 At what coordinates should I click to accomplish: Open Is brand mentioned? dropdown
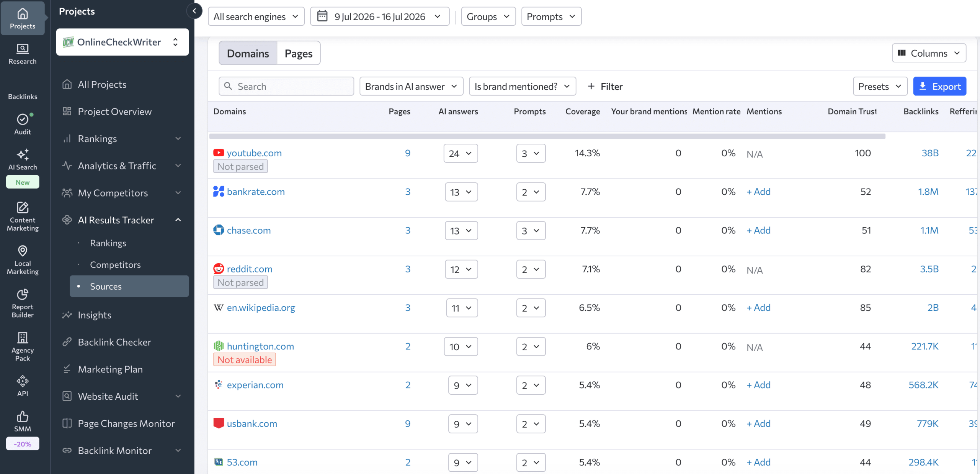tap(522, 86)
